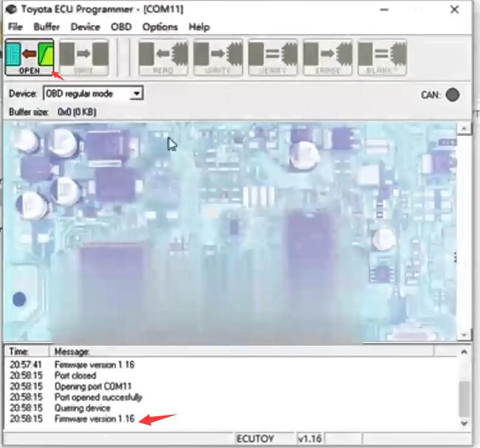480x448 pixels.
Task: Click the v1.16 status bar cell
Action: [x=310, y=439]
